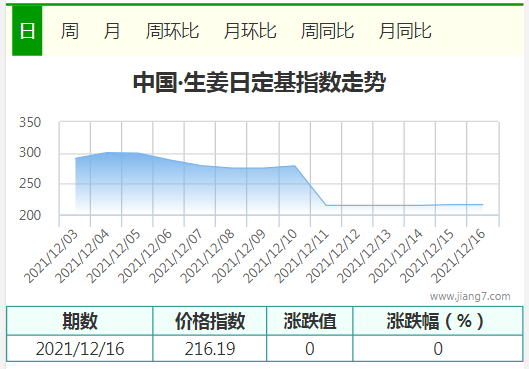The width and height of the screenshot is (529, 369).
Task: Open the 月环比 tab
Action: point(250,31)
